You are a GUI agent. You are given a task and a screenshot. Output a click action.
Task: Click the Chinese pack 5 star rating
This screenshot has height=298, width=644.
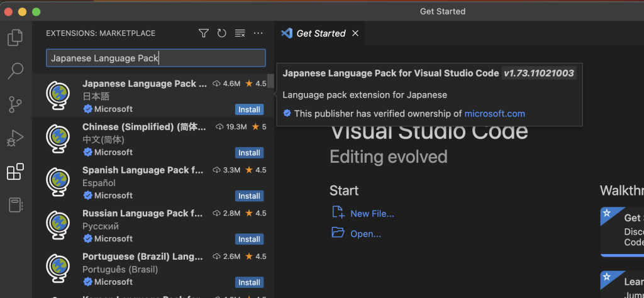tap(259, 127)
